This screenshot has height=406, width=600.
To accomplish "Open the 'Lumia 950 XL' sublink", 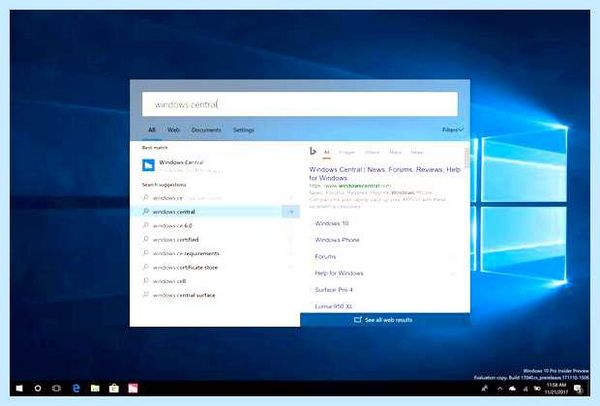I will point(333,307).
